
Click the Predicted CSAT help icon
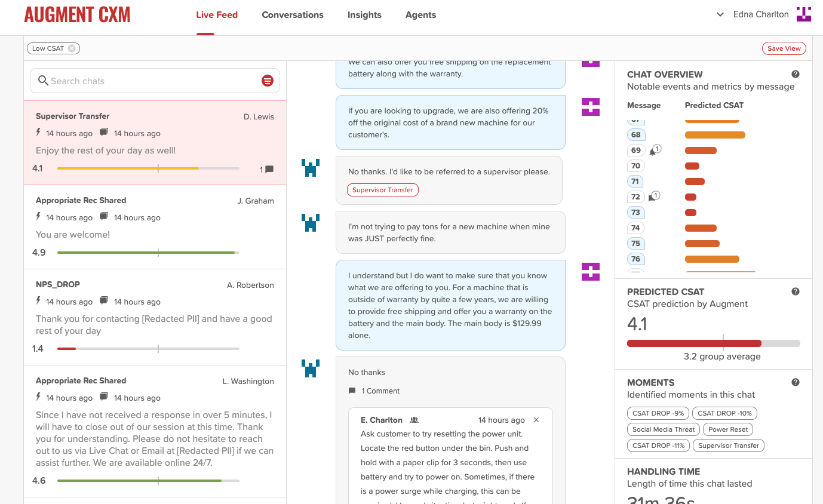(x=796, y=292)
